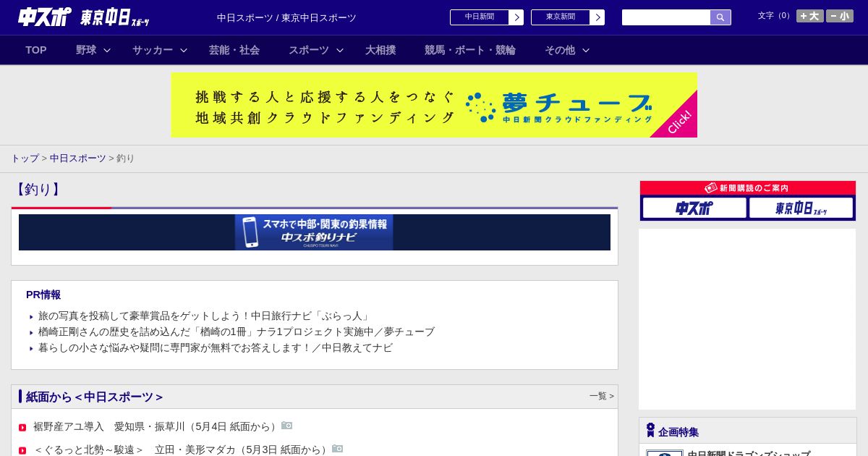Screen dimensions: 868x456
Task: Increase font size with ＋大 button
Action: pos(810,16)
